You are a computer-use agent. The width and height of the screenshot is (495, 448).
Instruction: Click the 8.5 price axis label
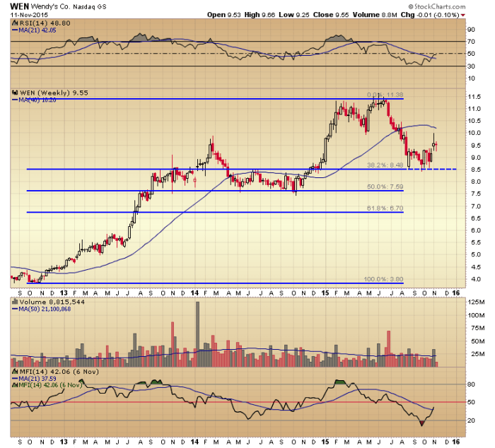tap(474, 170)
